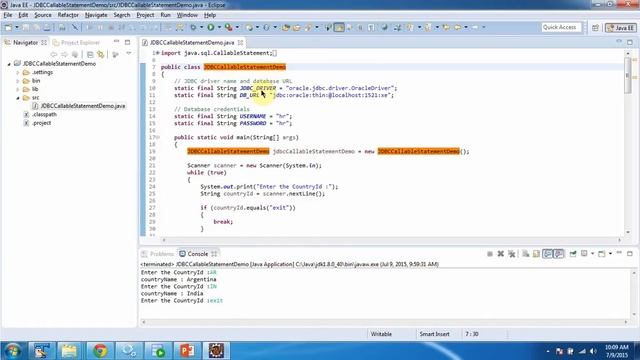
Task: Toggle Mark Occurrences highlighted toolbar button
Action: [x=338, y=27]
